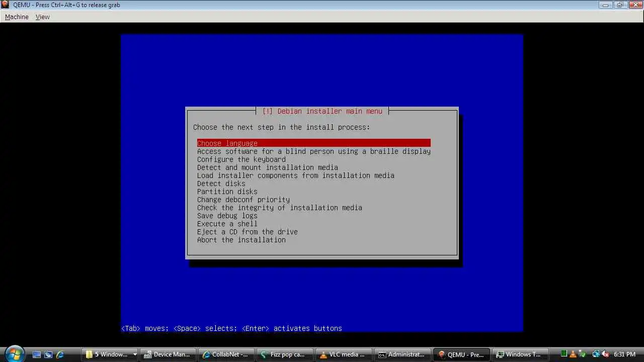Select 'Configure the keyboard' step

(242, 159)
